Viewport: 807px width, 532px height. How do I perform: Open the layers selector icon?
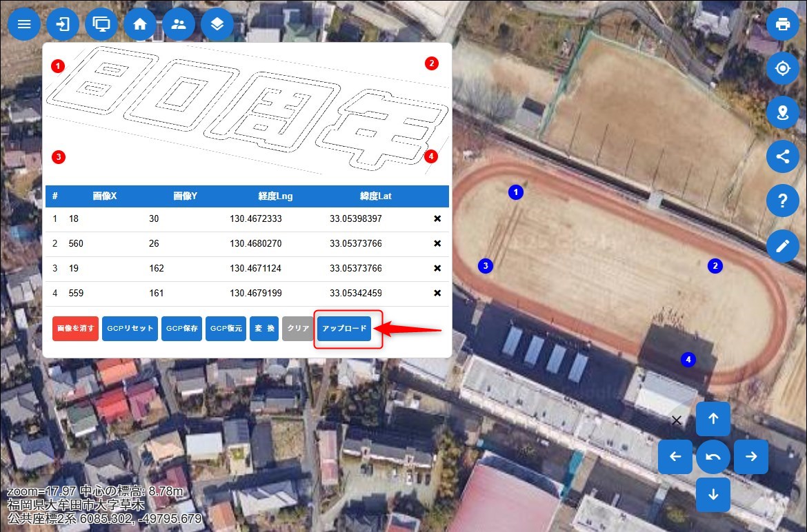217,24
